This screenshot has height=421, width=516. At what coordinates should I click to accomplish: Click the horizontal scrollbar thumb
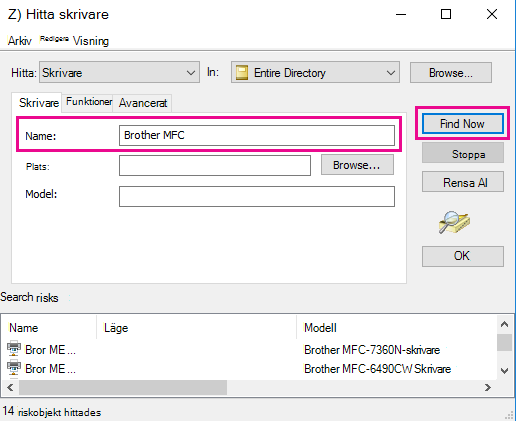[123, 387]
